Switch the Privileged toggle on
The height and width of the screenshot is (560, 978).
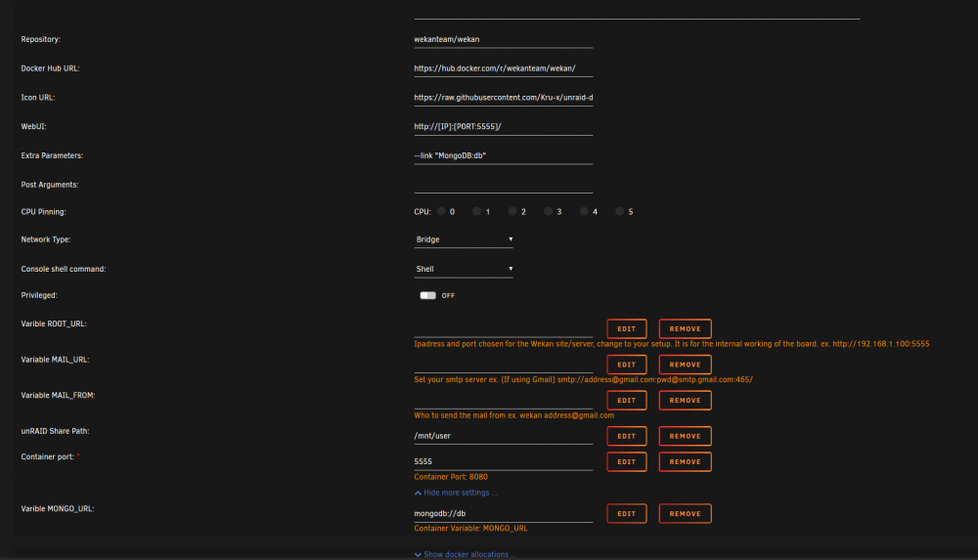(x=428, y=295)
